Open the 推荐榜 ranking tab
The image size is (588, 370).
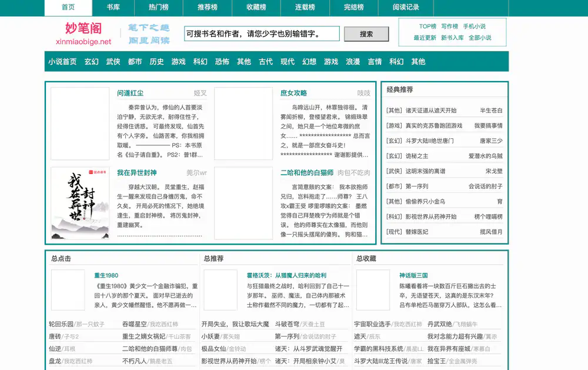208,7
